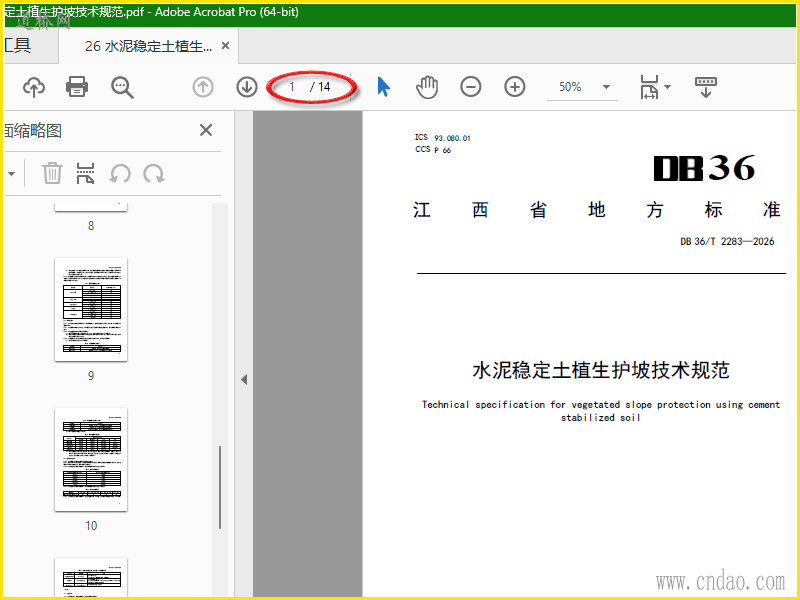
Task: Print the document with printer icon
Action: tap(77, 87)
